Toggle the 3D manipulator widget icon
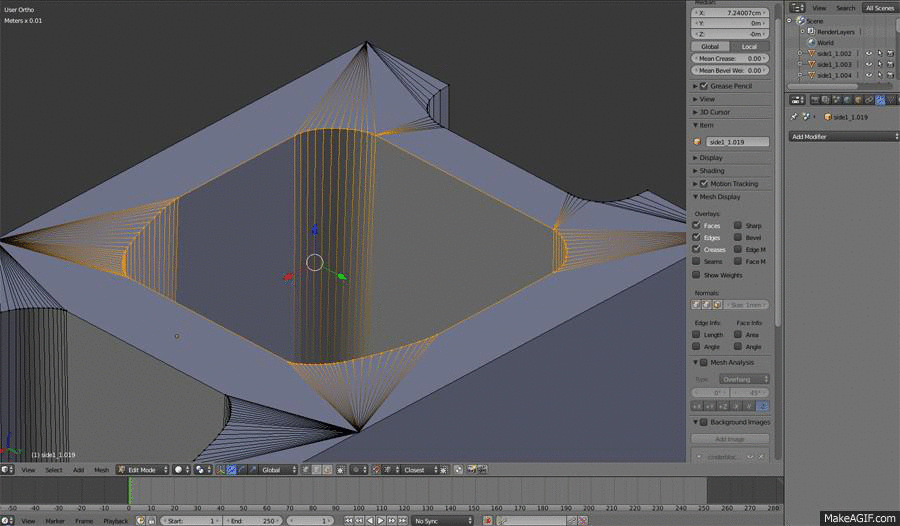The width and height of the screenshot is (900, 526). pyautogui.click(x=219, y=470)
